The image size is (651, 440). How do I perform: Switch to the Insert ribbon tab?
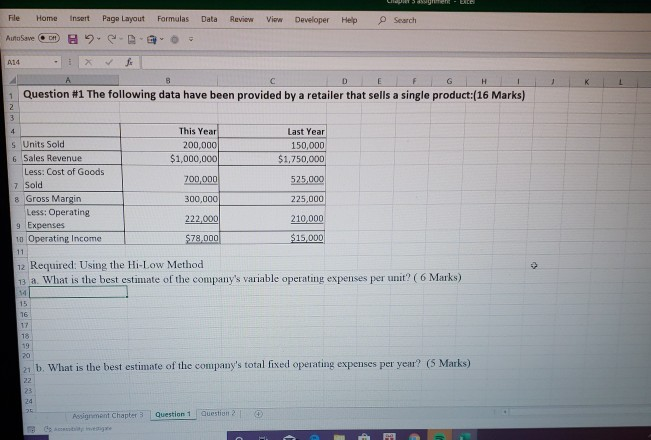click(x=79, y=18)
